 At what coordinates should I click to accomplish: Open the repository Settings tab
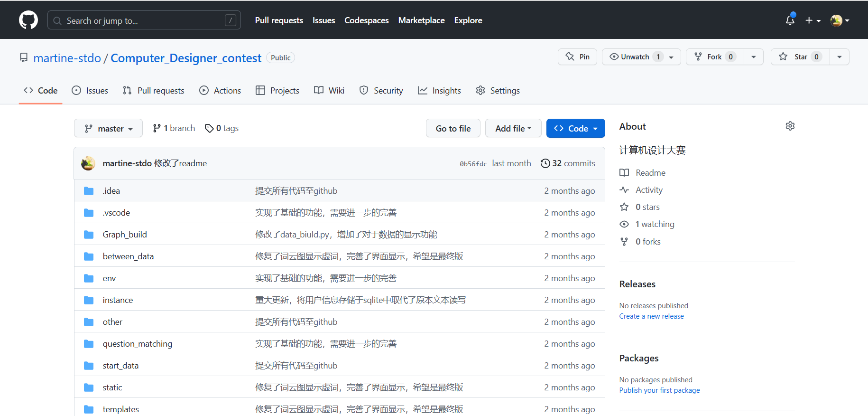(x=498, y=90)
